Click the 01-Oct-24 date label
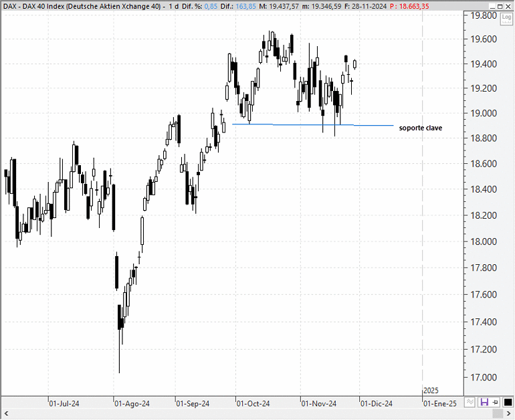Viewport: 515px width, 420px height. [253, 403]
